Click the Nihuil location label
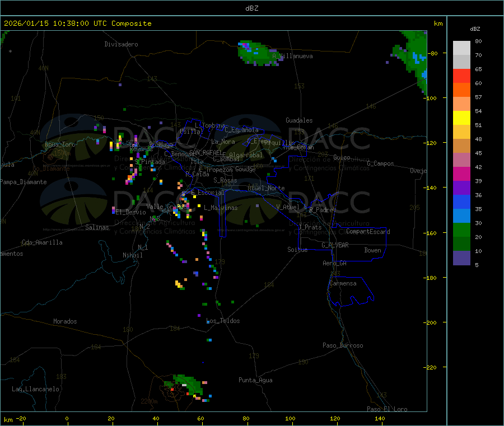The width and height of the screenshot is (504, 426). tap(132, 255)
